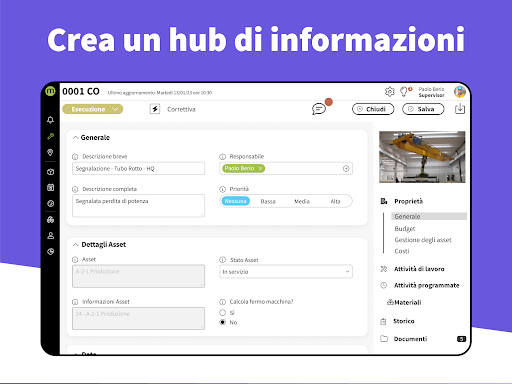Screen dimensions: 512x384
Task: Click the Descrizione breve input field
Action: click(138, 169)
